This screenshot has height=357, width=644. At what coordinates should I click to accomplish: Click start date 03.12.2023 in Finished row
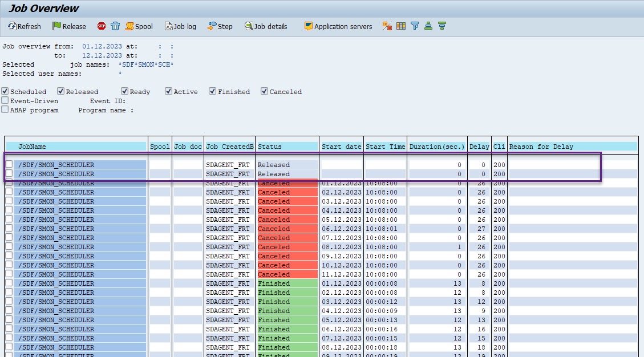(x=341, y=302)
